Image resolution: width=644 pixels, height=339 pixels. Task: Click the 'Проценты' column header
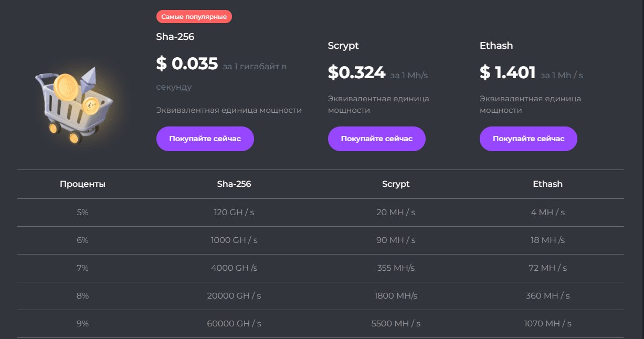82,184
